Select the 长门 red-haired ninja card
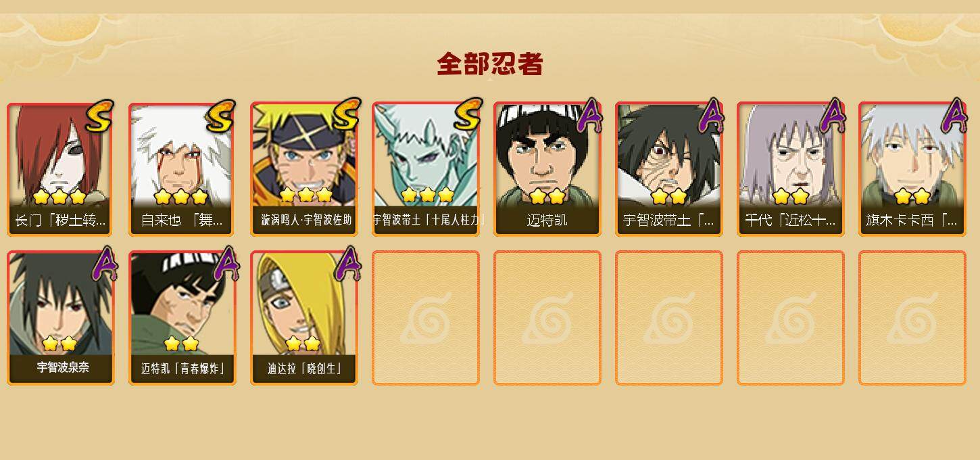This screenshot has width=980, height=460. (x=61, y=169)
